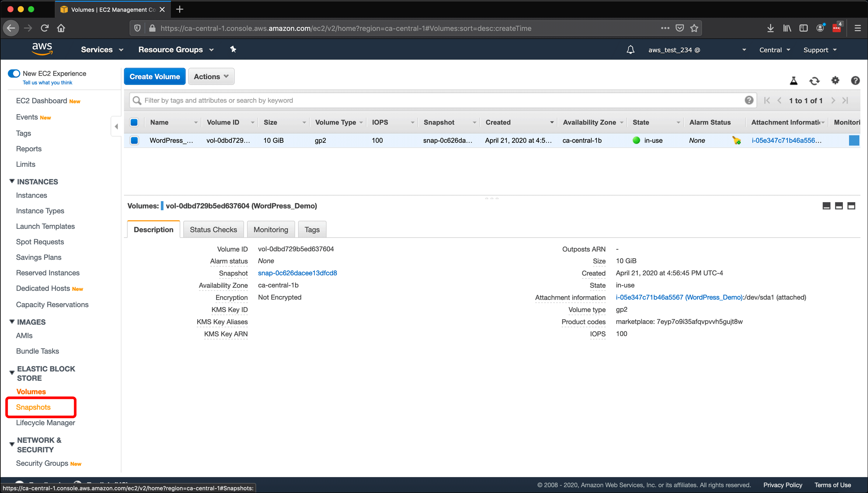Screen dimensions: 868x493
Task: Click the search filter input field
Action: [x=440, y=100]
